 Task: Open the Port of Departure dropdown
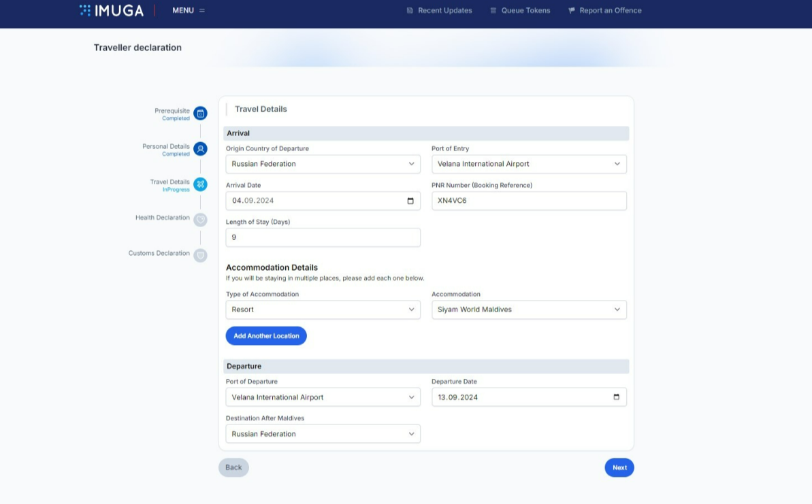[323, 397]
